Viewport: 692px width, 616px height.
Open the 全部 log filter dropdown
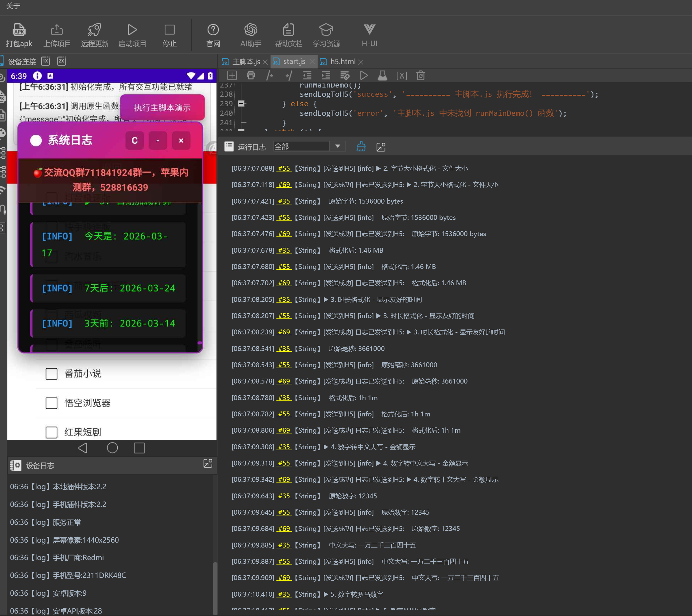337,146
